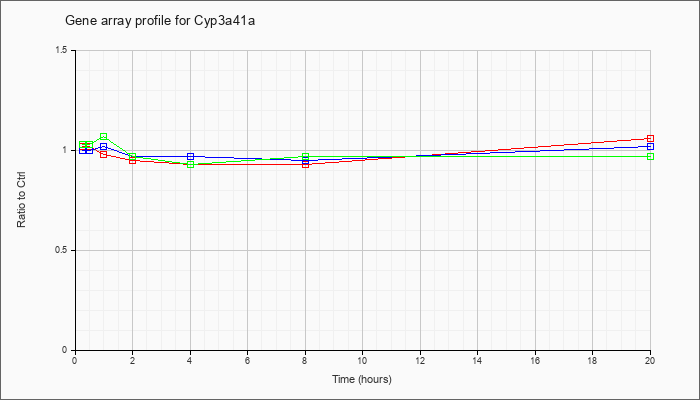Click the green data marker at 4 hours
Viewport: 700px width, 400px height.
click(x=191, y=165)
